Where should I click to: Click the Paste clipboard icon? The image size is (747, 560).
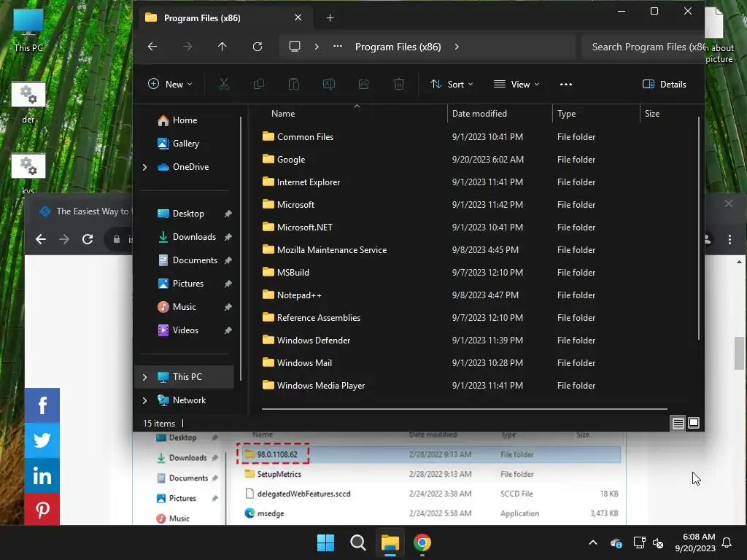point(294,85)
